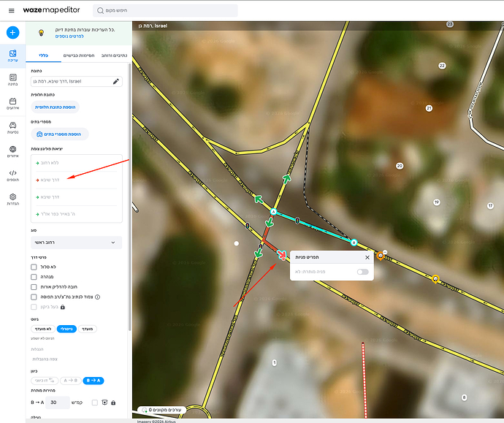Close the turn details popup
This screenshot has width=504, height=423.
click(367, 257)
